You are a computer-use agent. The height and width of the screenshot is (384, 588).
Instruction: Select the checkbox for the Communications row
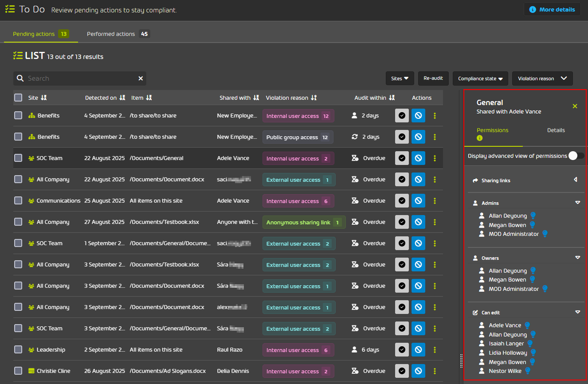(18, 200)
